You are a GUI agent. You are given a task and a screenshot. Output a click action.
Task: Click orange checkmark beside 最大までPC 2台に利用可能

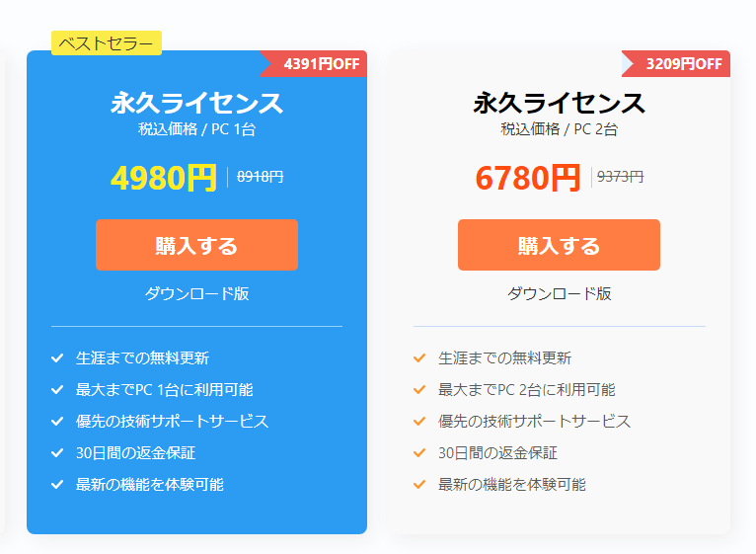(419, 390)
